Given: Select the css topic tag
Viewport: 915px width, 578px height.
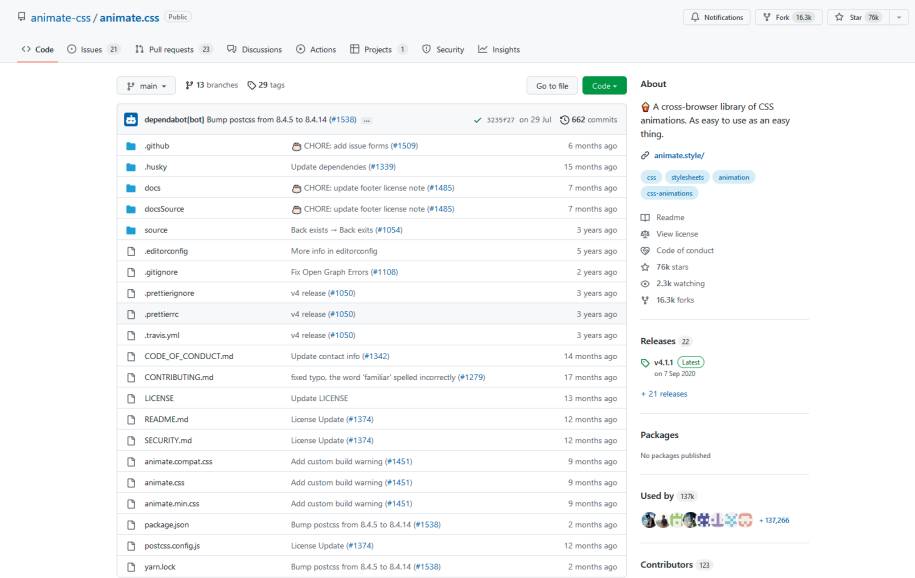Looking at the screenshot, I should (651, 177).
